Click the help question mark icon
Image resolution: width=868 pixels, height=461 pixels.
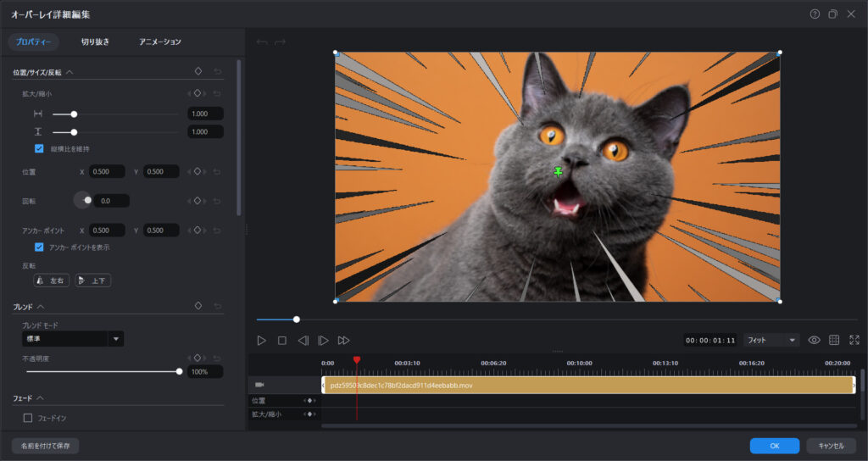[x=815, y=14]
